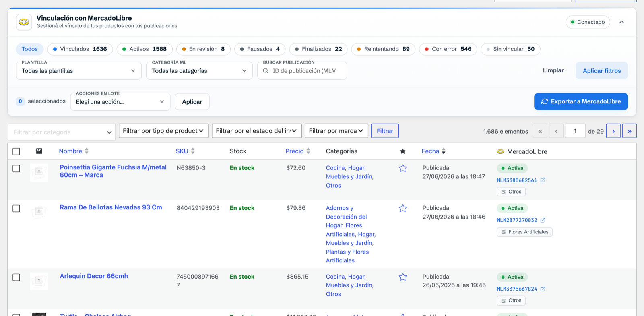Jump to last page arrow

click(630, 131)
